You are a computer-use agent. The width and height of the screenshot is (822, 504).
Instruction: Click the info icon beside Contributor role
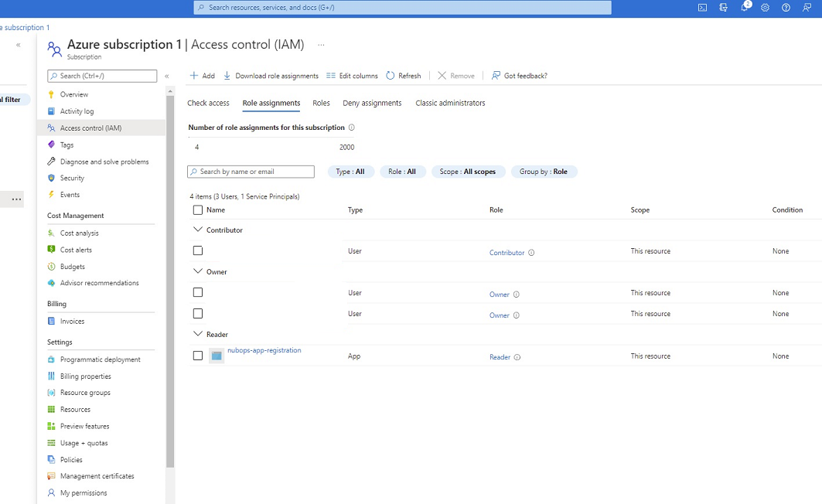tap(531, 253)
